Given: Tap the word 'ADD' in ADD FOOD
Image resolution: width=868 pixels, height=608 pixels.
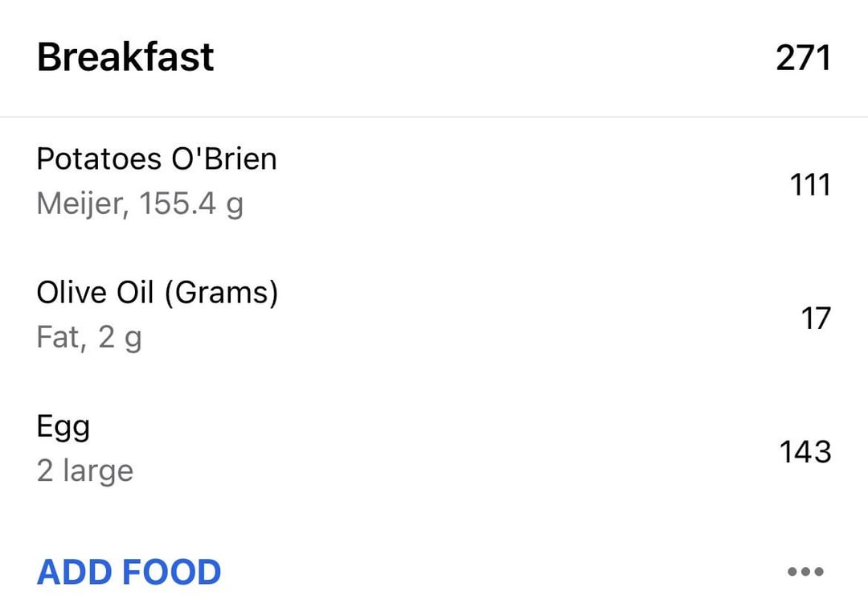Looking at the screenshot, I should pyautogui.click(x=74, y=572).
